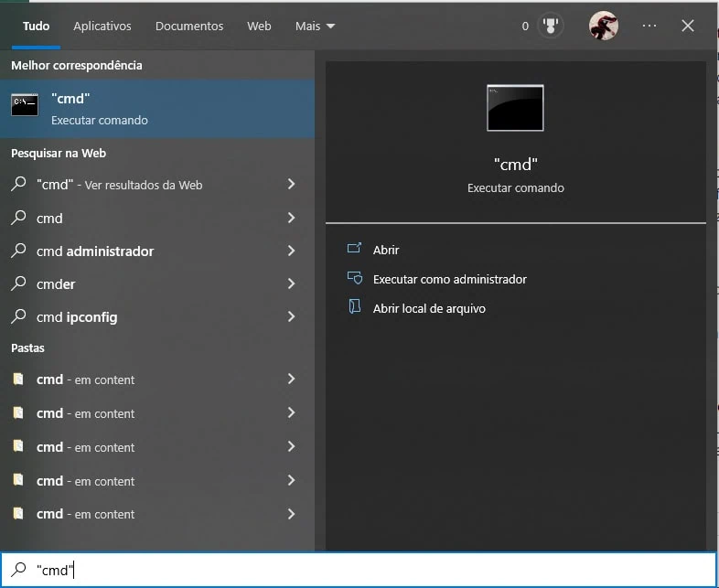Screen dimensions: 719x588
Task: Choose Abrir local de arquivo
Action: tap(429, 308)
